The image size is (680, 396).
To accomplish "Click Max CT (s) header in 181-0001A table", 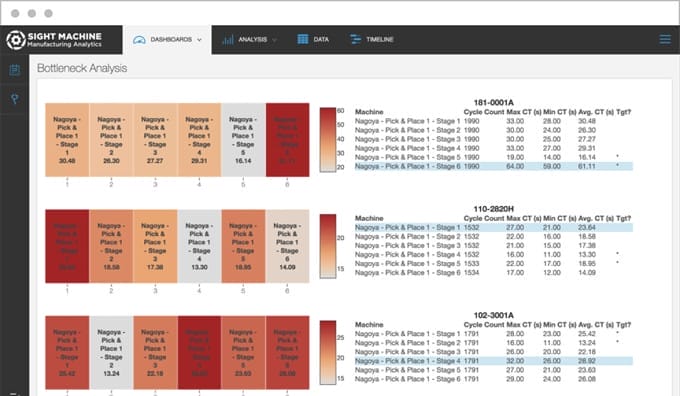I will tap(524, 112).
